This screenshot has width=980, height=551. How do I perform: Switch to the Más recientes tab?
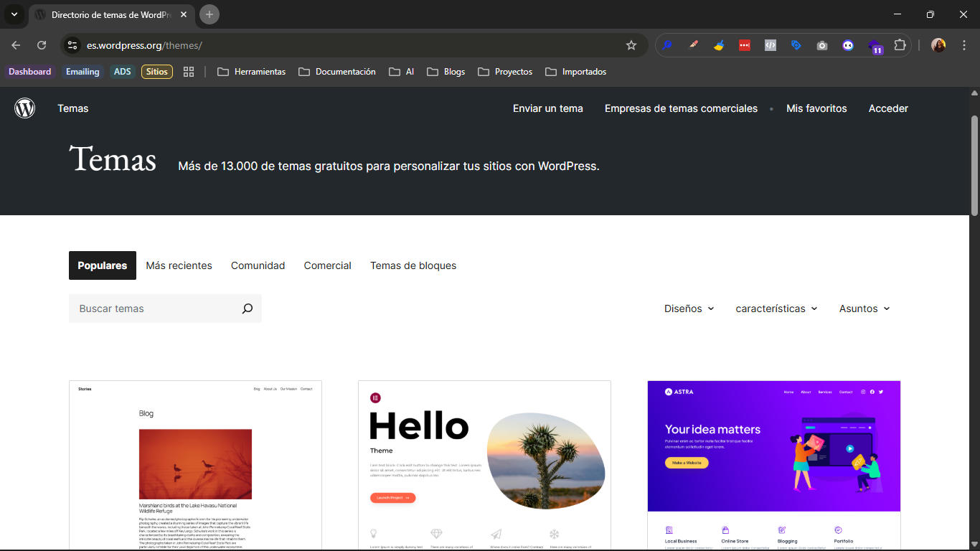(179, 265)
